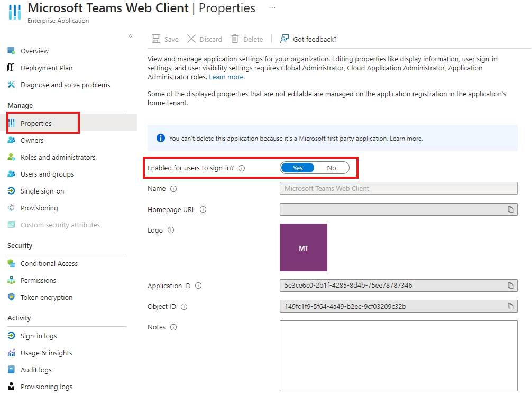
Task: Disable user sign-in by selecting No
Action: click(332, 167)
